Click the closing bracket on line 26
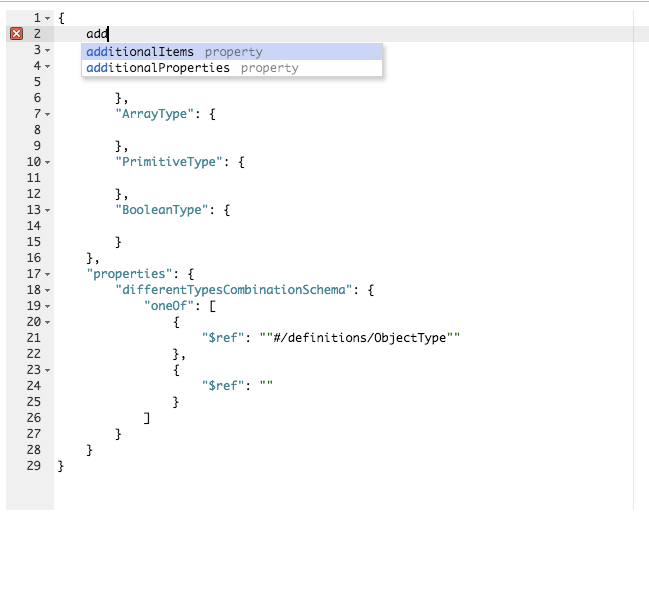This screenshot has width=649, height=594. (x=147, y=418)
